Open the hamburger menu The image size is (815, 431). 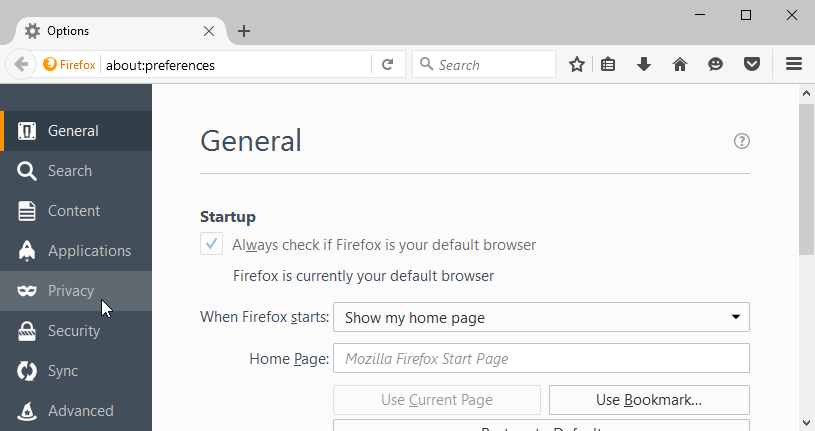[x=794, y=64]
